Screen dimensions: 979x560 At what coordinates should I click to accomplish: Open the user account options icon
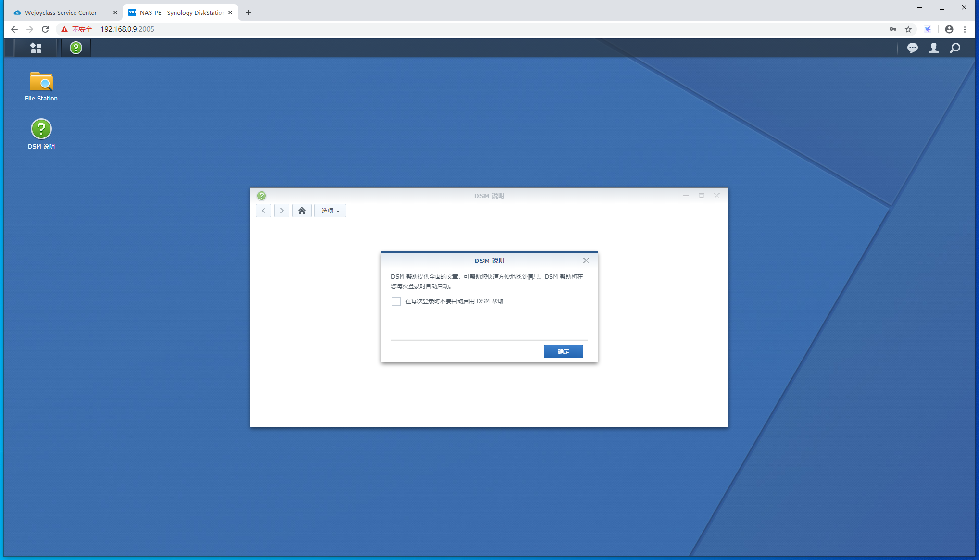(933, 48)
